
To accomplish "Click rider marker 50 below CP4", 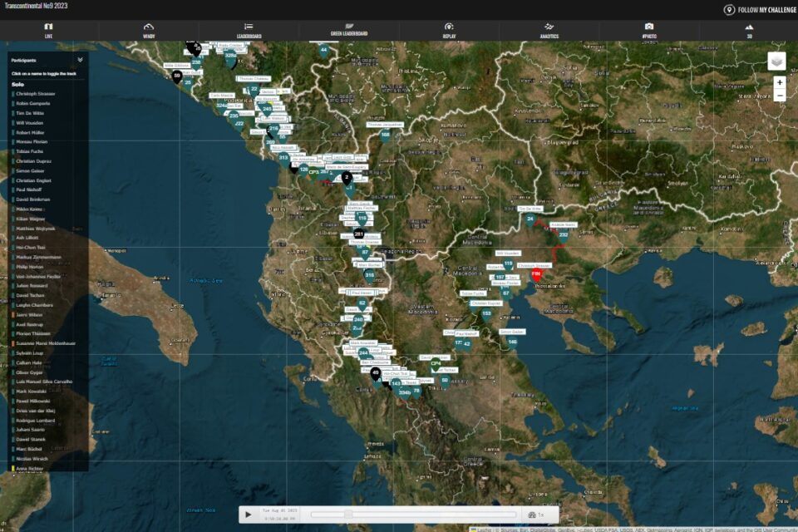I will [445, 381].
